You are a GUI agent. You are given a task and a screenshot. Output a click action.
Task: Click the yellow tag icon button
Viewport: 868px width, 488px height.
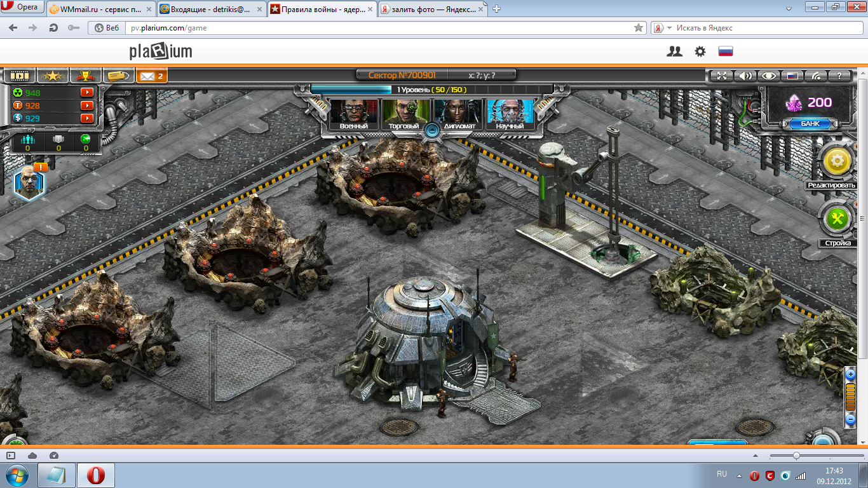[x=118, y=76]
